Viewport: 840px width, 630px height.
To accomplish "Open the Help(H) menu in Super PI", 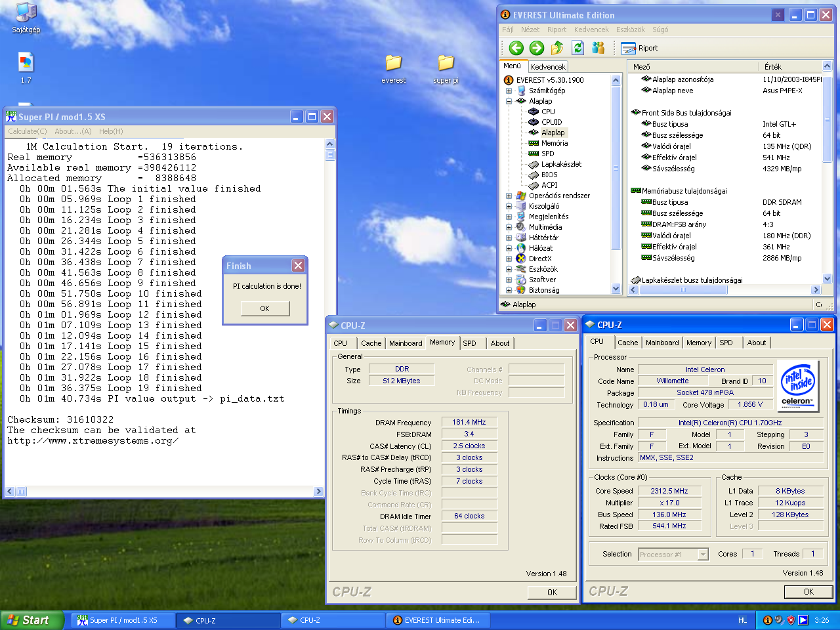I will point(111,131).
